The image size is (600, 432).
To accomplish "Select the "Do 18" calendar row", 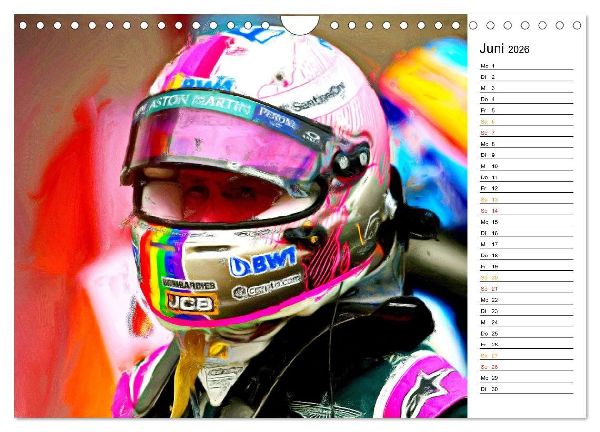I will pos(527,255).
